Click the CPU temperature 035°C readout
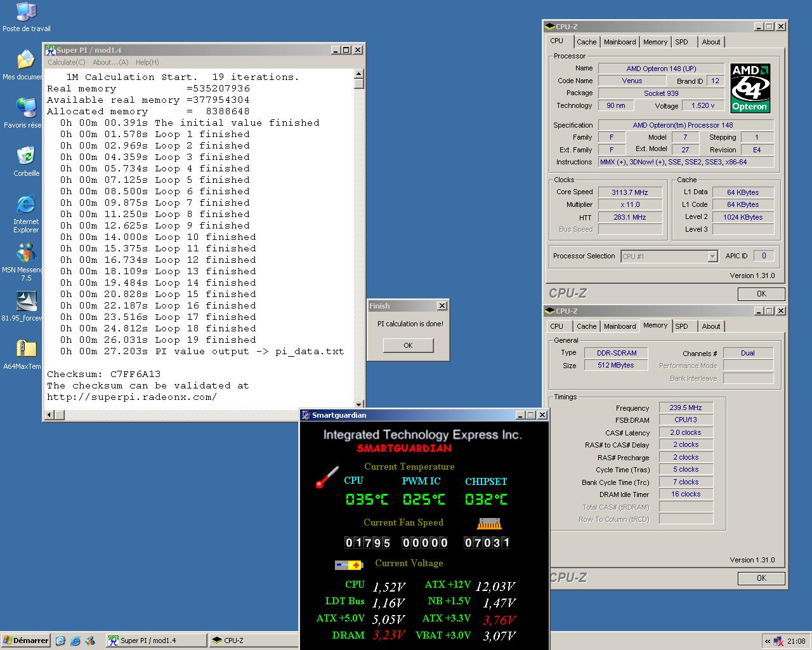This screenshot has height=650, width=812. point(367,500)
